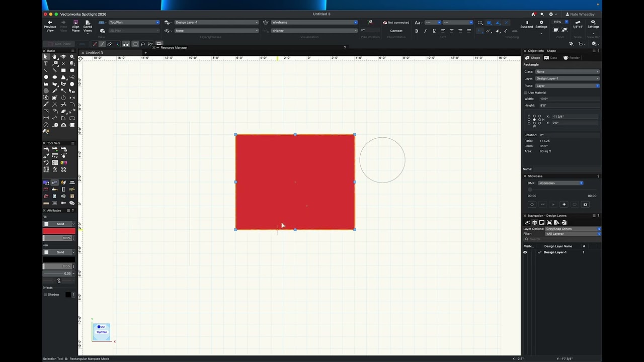Open the Design Layer-1 layer dropdown in toolbar
644x362 pixels.
216,22
